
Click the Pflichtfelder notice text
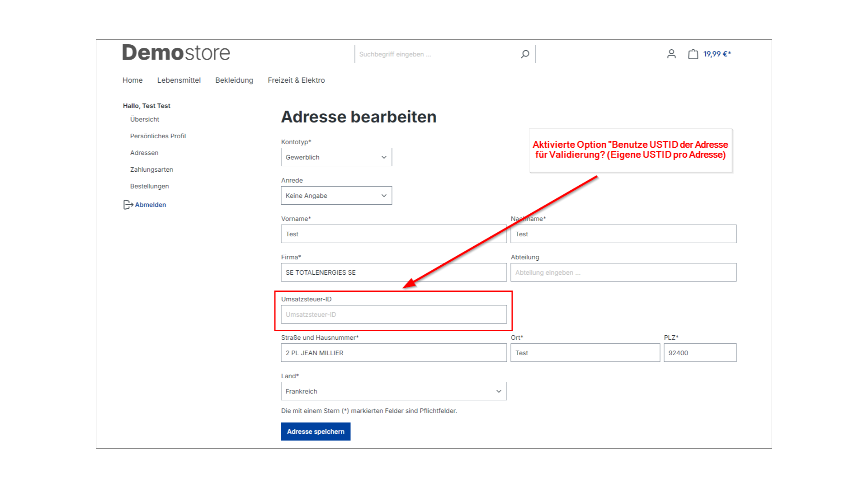click(x=369, y=411)
